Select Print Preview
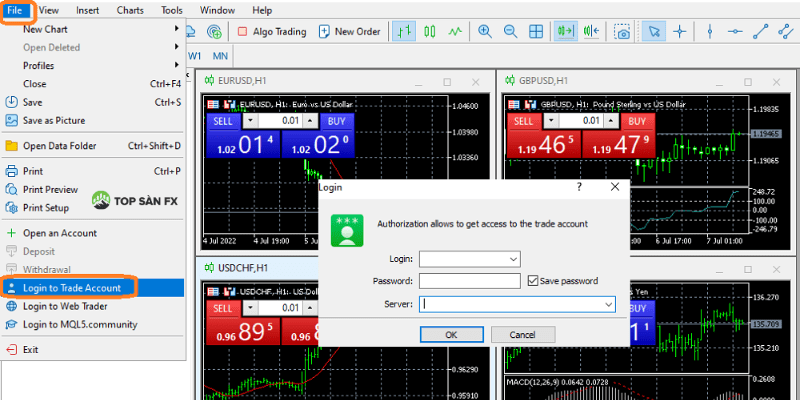The width and height of the screenshot is (800, 400). point(92,189)
